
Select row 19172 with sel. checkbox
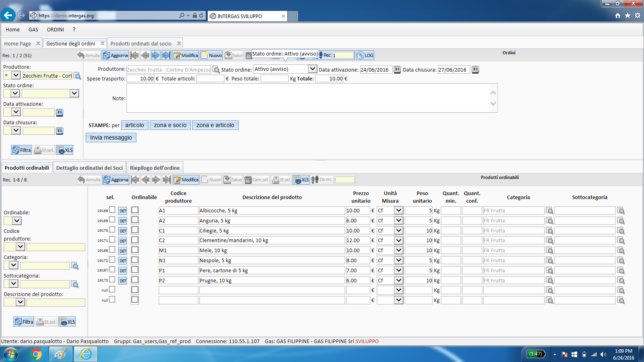(112, 259)
